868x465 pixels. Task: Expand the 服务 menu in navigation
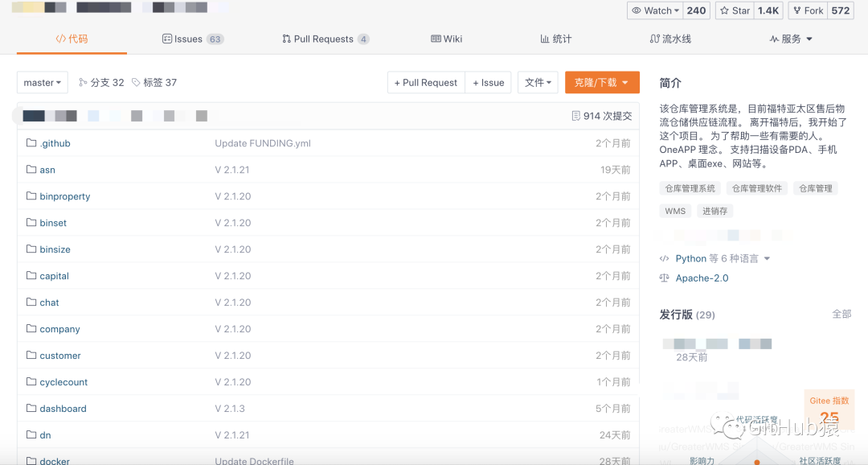791,39
